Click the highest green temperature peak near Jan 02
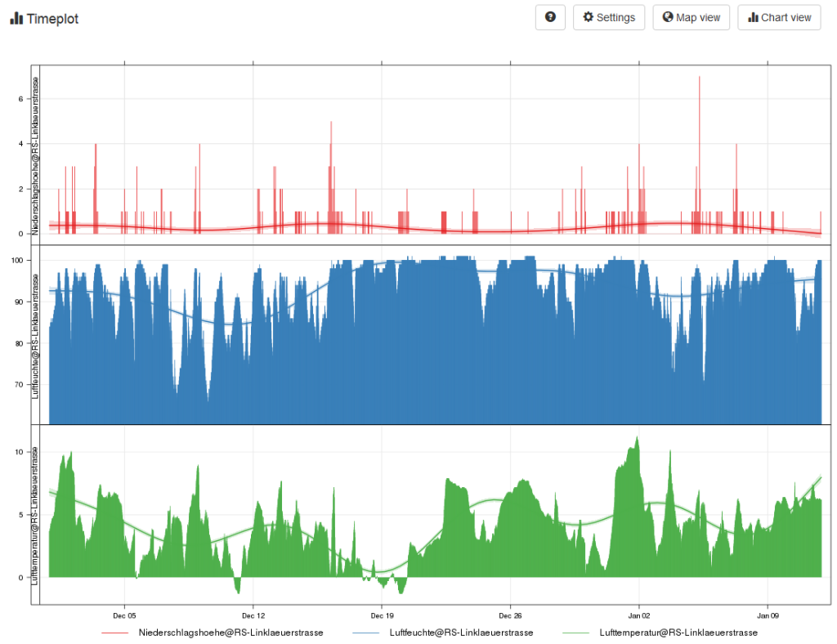 coord(637,441)
